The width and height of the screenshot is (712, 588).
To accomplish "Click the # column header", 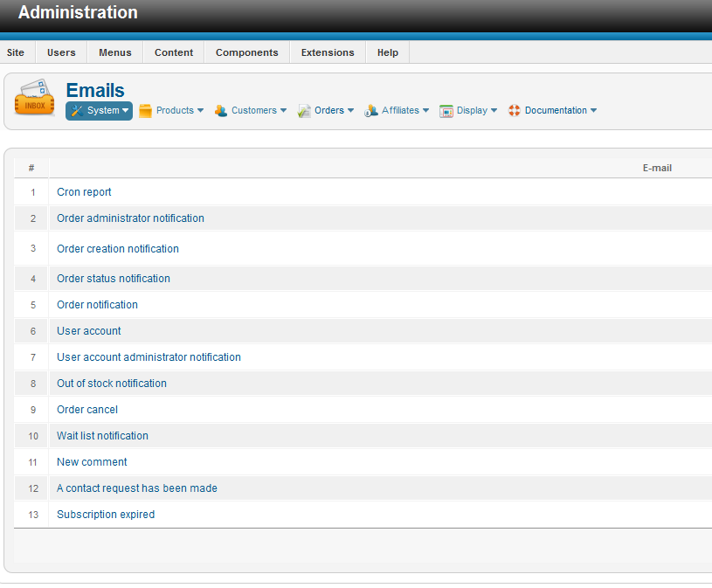I will pos(31,168).
